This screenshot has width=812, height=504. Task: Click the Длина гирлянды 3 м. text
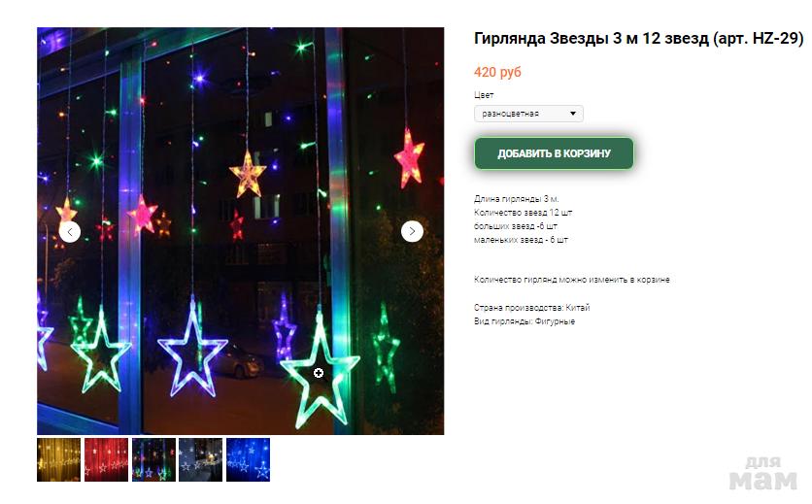tap(517, 199)
